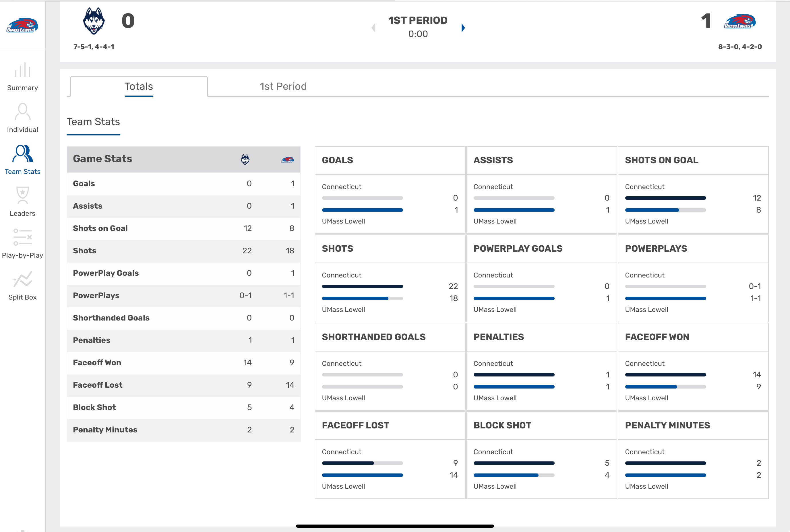Open the Leaders badge icon

23,195
